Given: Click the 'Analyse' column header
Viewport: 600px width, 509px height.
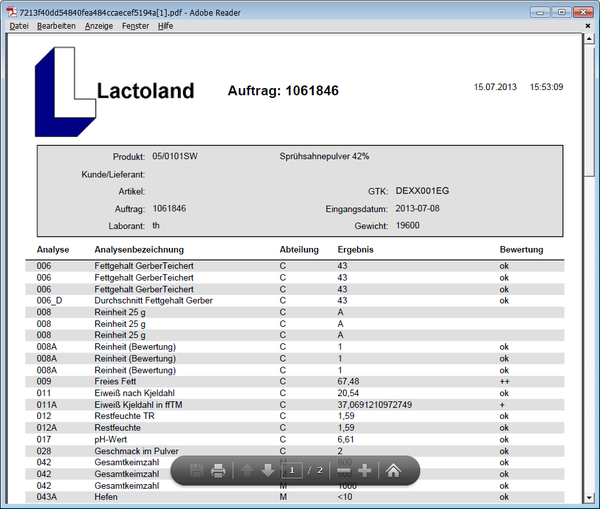Looking at the screenshot, I should pyautogui.click(x=53, y=250).
